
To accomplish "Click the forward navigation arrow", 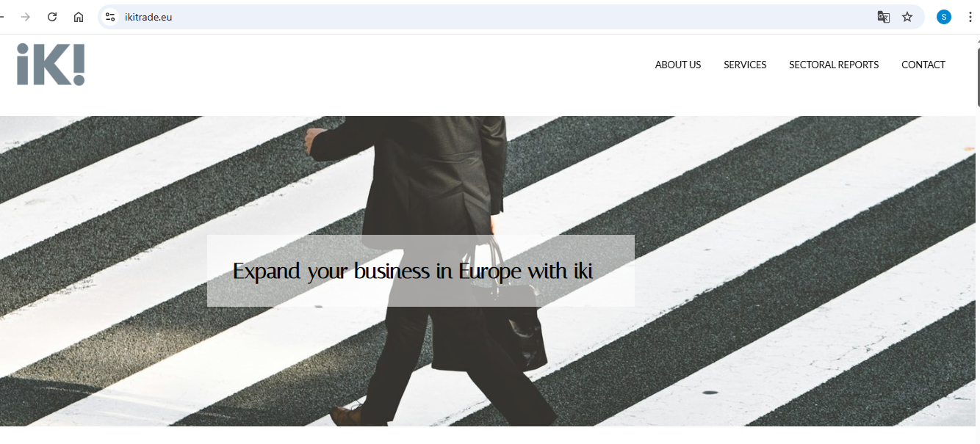I will [26, 17].
